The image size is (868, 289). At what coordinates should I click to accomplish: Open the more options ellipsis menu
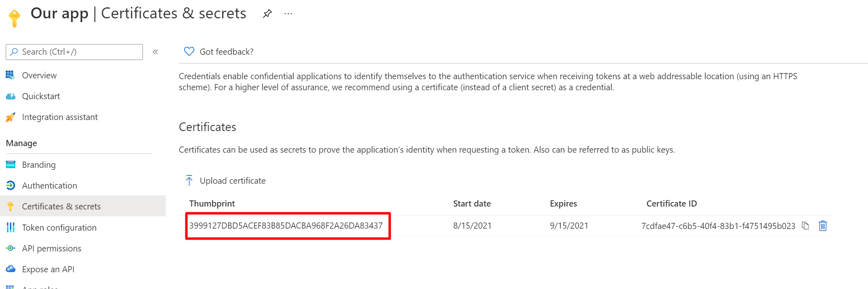click(288, 14)
